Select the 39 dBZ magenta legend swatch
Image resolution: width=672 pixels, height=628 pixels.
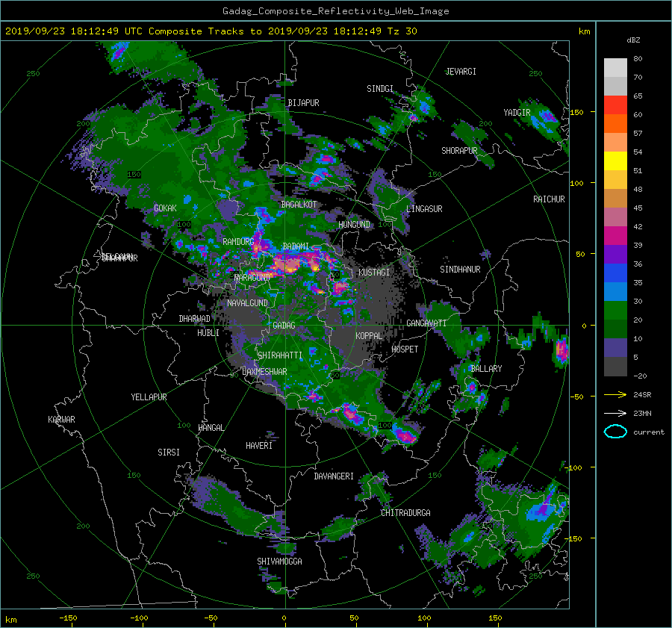pos(615,235)
